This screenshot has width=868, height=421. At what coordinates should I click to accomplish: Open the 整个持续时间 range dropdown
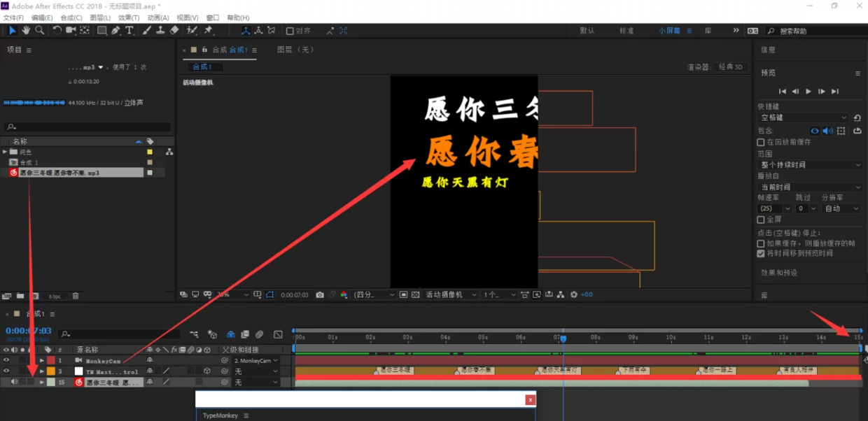811,165
